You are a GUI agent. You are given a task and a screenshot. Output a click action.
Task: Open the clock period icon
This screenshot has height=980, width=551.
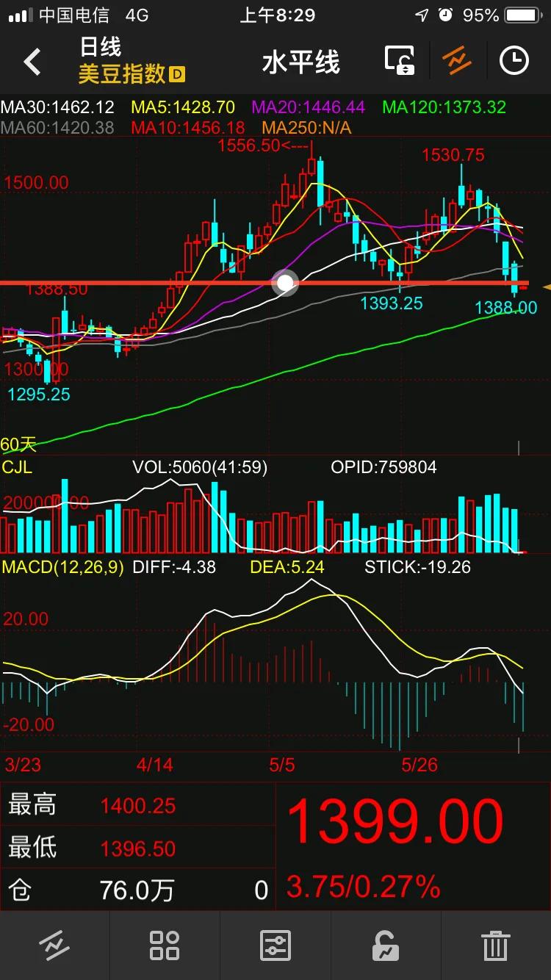[x=514, y=61]
